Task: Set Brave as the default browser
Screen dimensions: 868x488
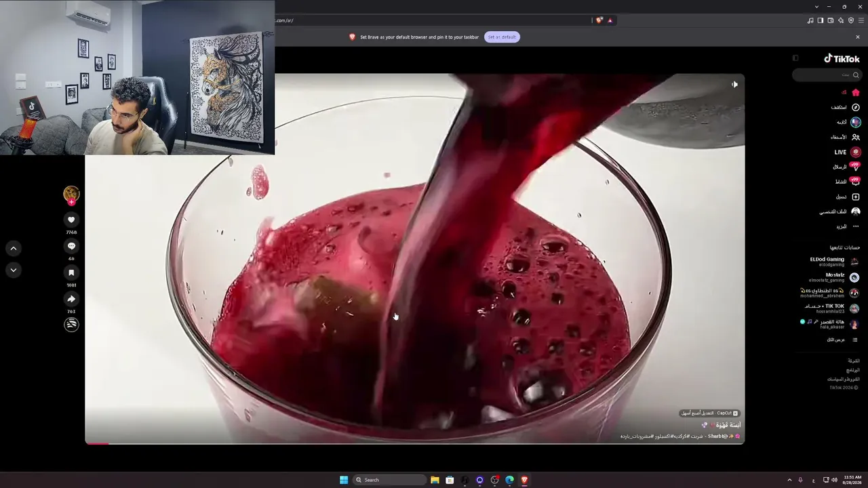Action: tap(502, 37)
